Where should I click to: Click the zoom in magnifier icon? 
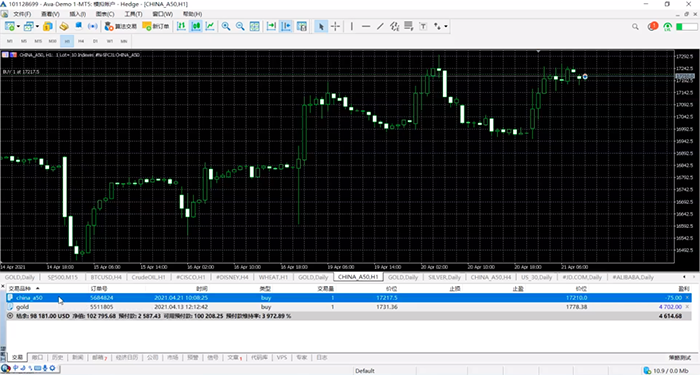[x=226, y=26]
